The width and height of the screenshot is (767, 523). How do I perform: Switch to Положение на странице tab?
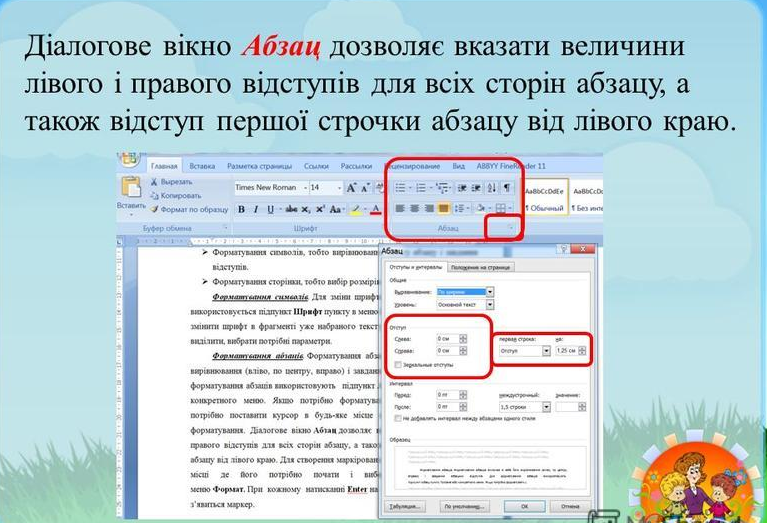(480, 268)
